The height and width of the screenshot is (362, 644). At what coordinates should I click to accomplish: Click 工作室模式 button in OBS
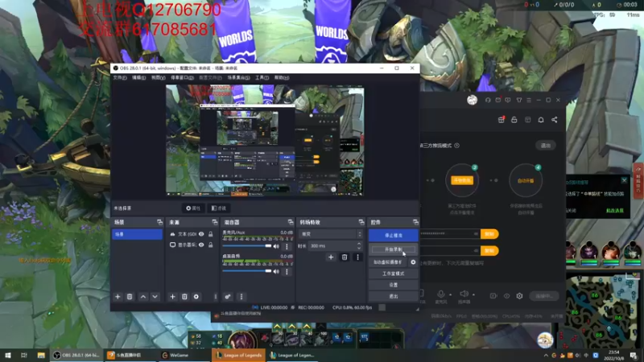tap(394, 274)
